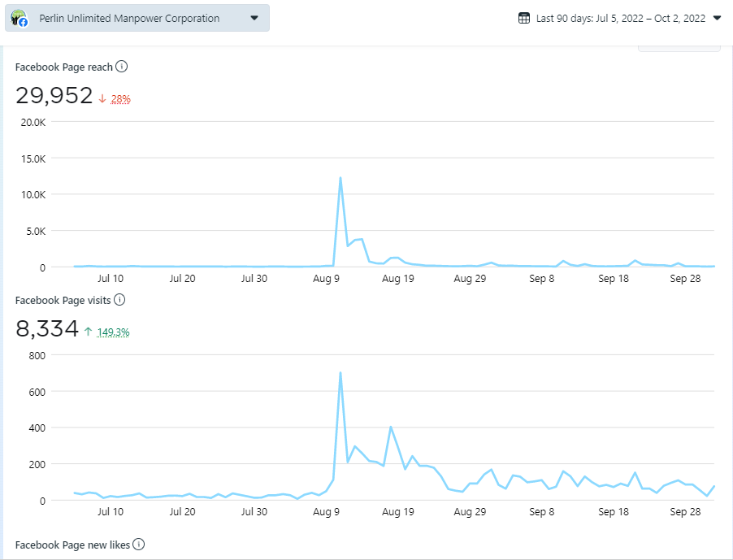The width and height of the screenshot is (733, 560).
Task: Open the date range dropdown arrow
Action: 716,18
